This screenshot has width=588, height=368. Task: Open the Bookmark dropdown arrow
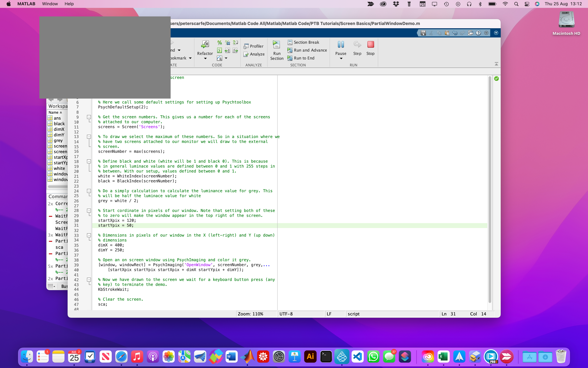click(190, 58)
